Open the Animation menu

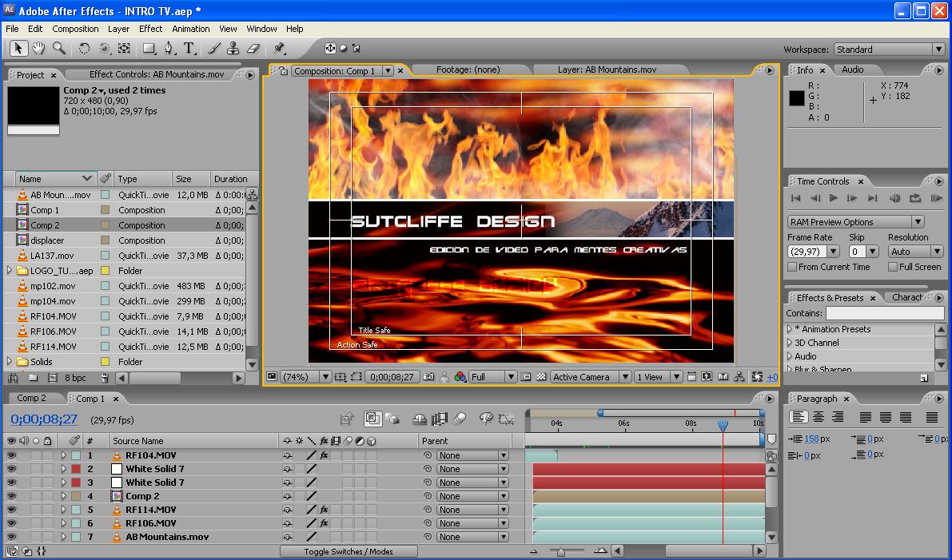pos(191,29)
